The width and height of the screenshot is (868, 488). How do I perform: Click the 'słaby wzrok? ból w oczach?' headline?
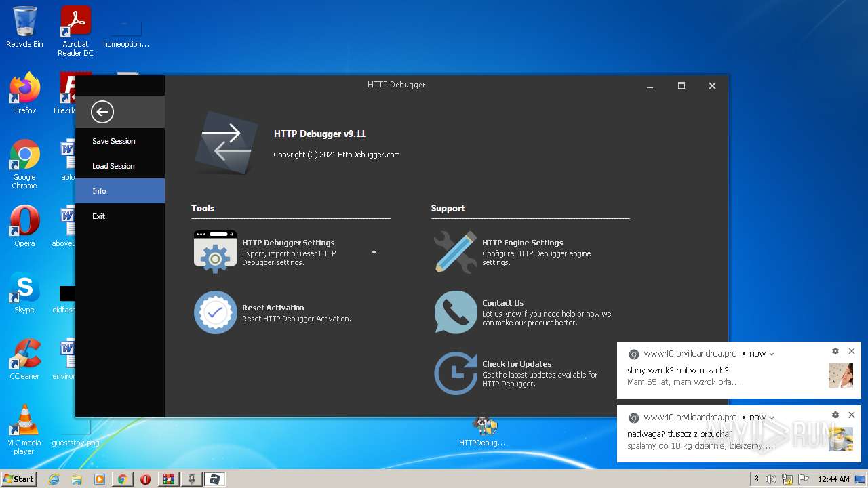point(678,371)
